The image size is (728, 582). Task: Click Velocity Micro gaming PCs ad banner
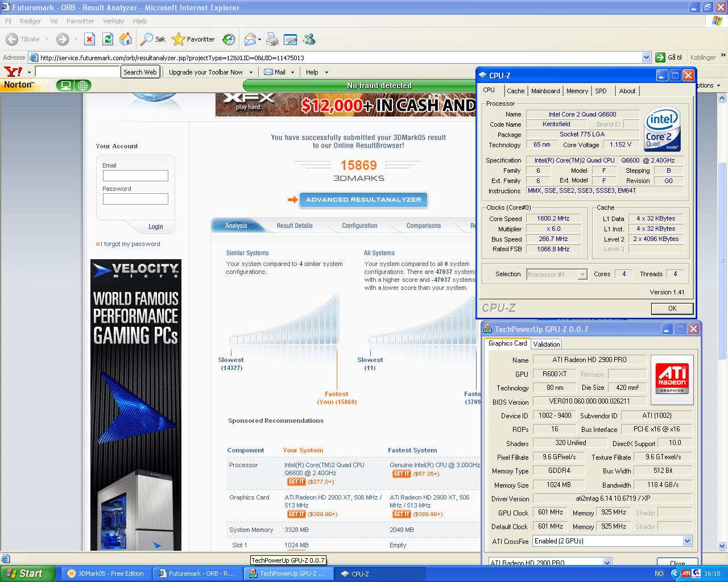pyautogui.click(x=136, y=405)
